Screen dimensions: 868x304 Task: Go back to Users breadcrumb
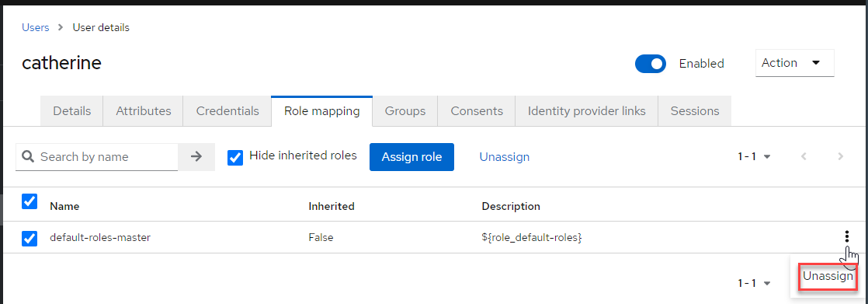36,27
